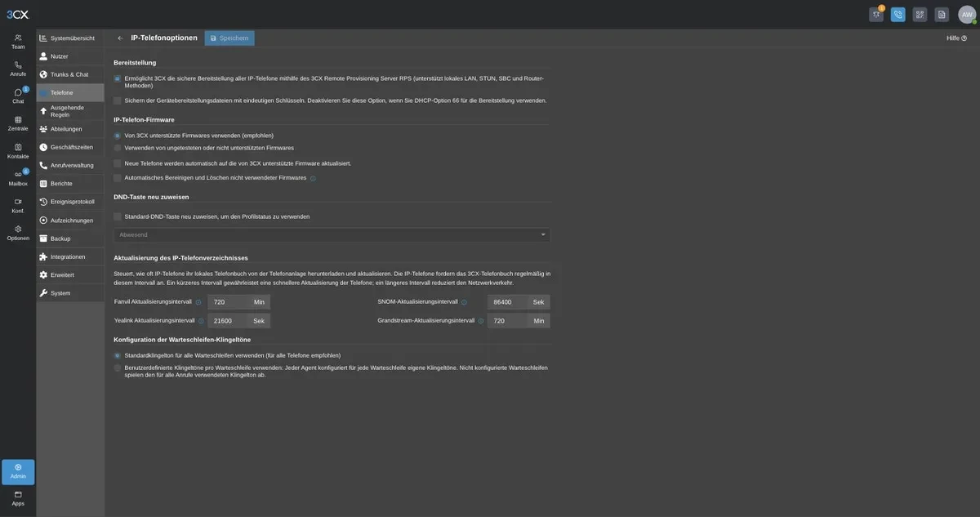Open Anrufverwaltung in the admin menu
Image resolution: width=980 pixels, height=517 pixels.
tap(70, 165)
